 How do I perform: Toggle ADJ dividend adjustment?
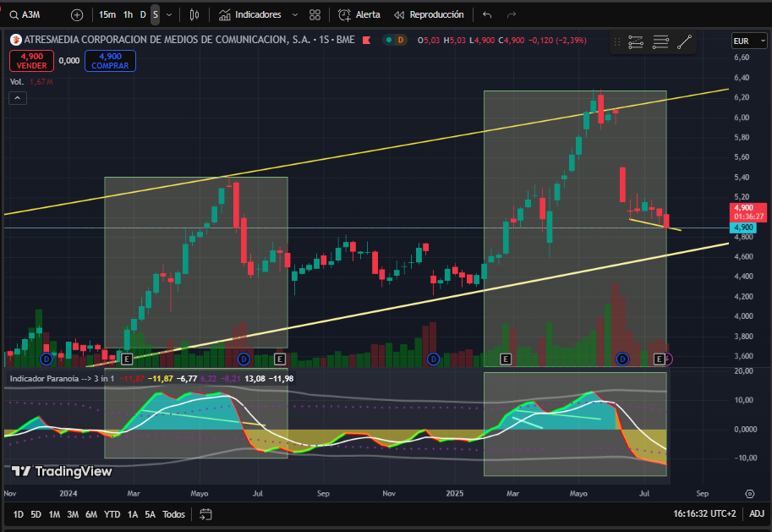(757, 513)
